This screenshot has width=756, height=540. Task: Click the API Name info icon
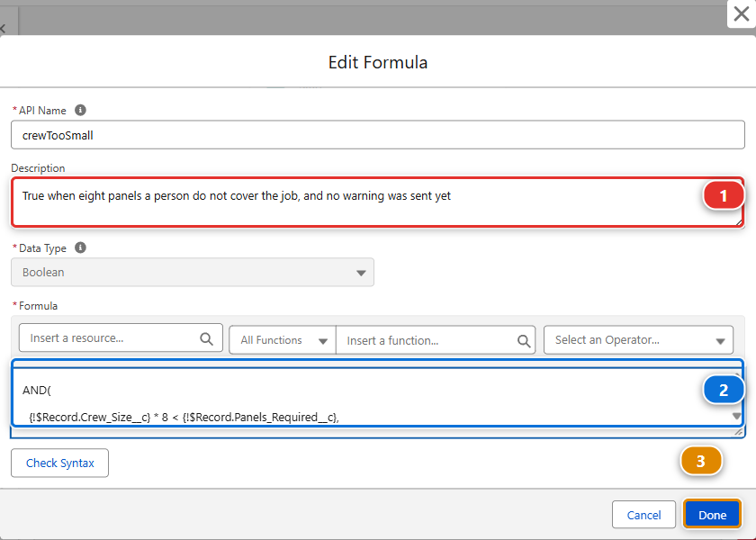coord(80,110)
